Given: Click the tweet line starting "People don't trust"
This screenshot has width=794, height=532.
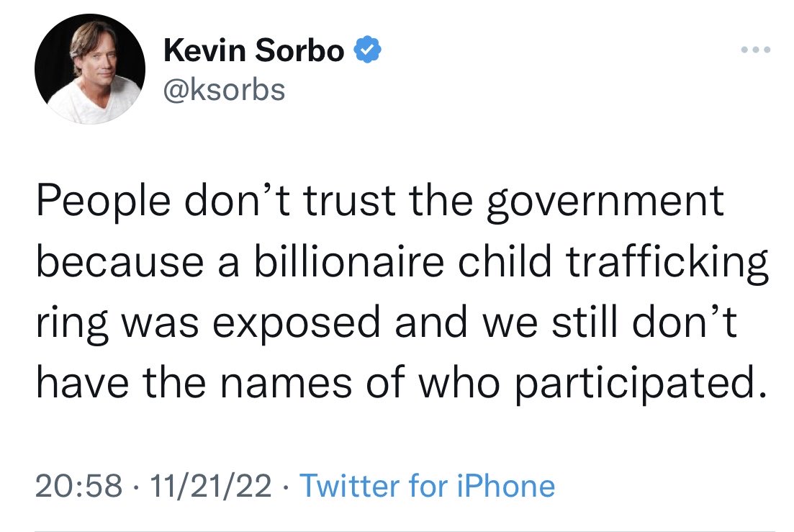Looking at the screenshot, I should coord(379,202).
